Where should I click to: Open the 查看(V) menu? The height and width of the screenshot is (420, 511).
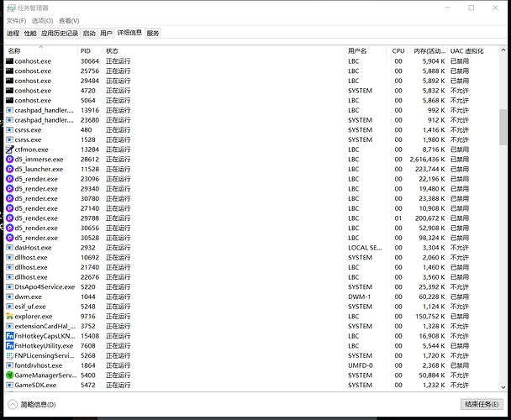(x=69, y=21)
